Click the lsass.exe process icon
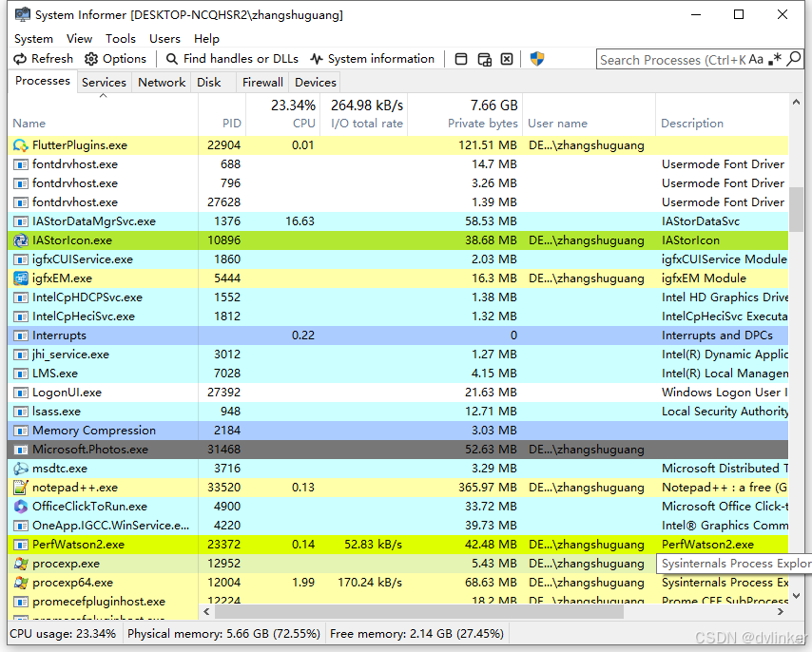The height and width of the screenshot is (652, 812). pyautogui.click(x=21, y=412)
